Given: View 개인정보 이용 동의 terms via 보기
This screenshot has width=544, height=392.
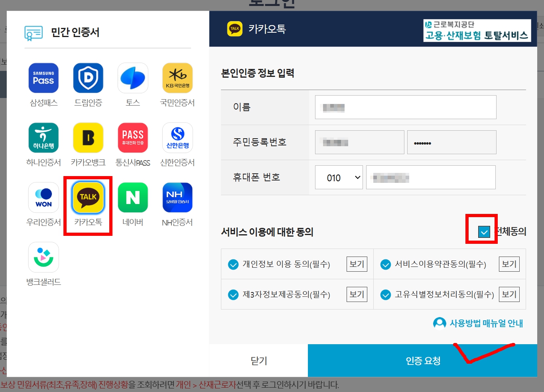Looking at the screenshot, I should (357, 264).
